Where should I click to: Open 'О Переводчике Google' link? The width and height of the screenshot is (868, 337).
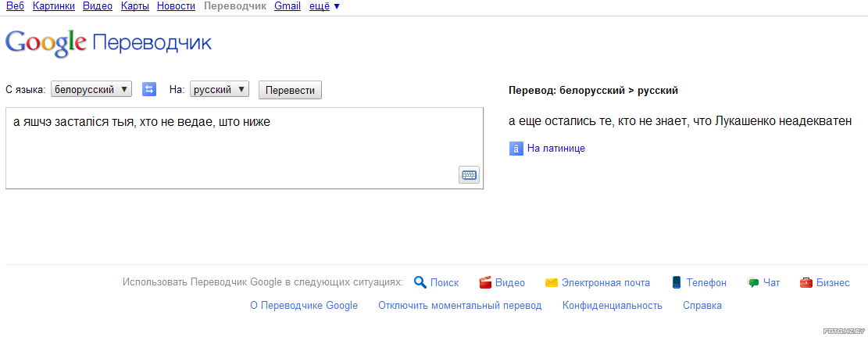tap(304, 306)
